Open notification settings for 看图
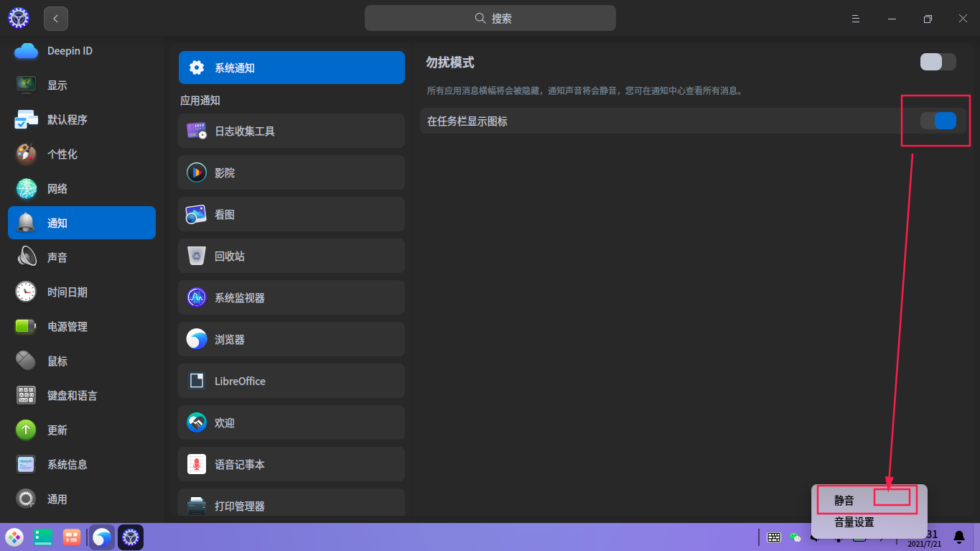980x551 pixels. (291, 215)
